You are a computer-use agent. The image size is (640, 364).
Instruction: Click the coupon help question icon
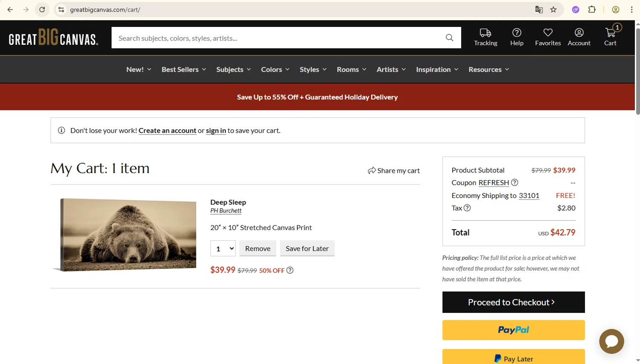click(515, 183)
